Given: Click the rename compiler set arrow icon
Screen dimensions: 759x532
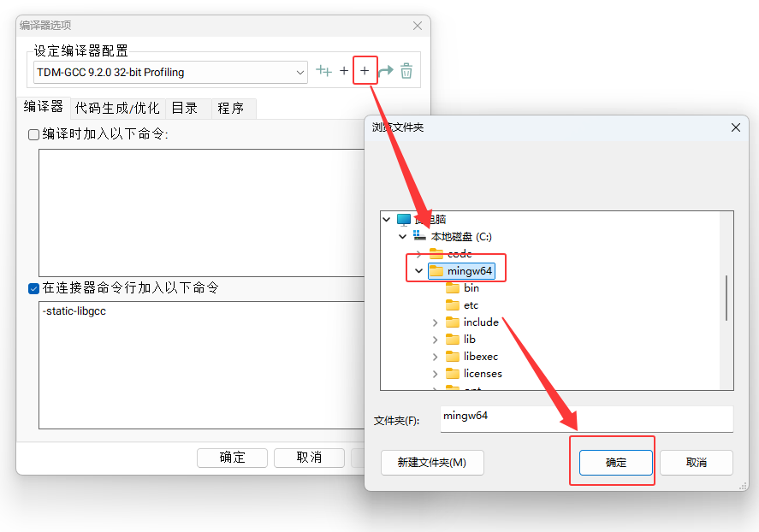Looking at the screenshot, I should [386, 71].
